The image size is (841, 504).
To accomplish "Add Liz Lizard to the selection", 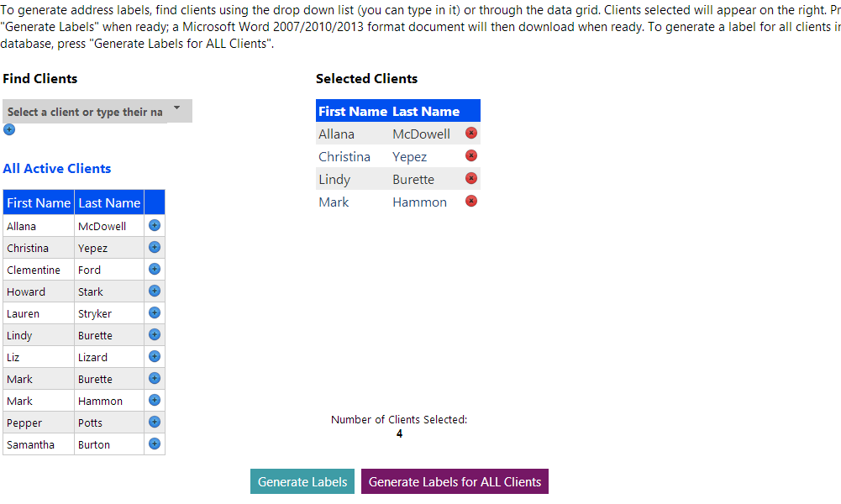I will [154, 356].
